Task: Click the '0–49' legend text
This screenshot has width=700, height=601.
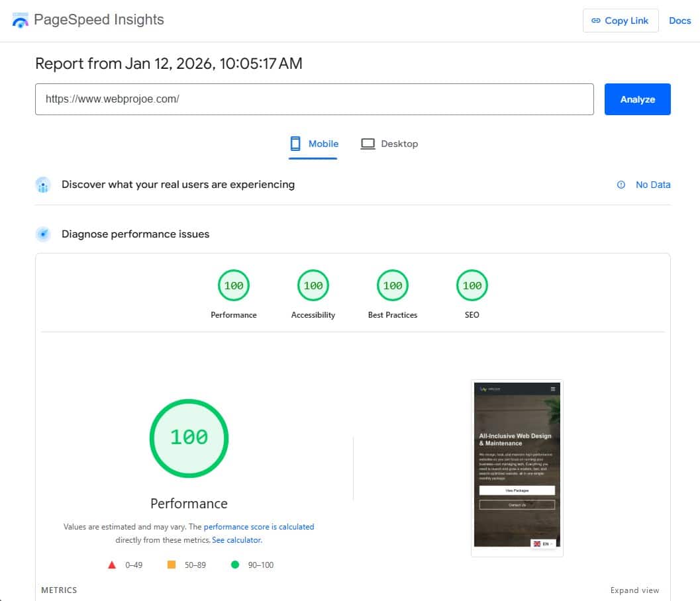Action: [134, 565]
